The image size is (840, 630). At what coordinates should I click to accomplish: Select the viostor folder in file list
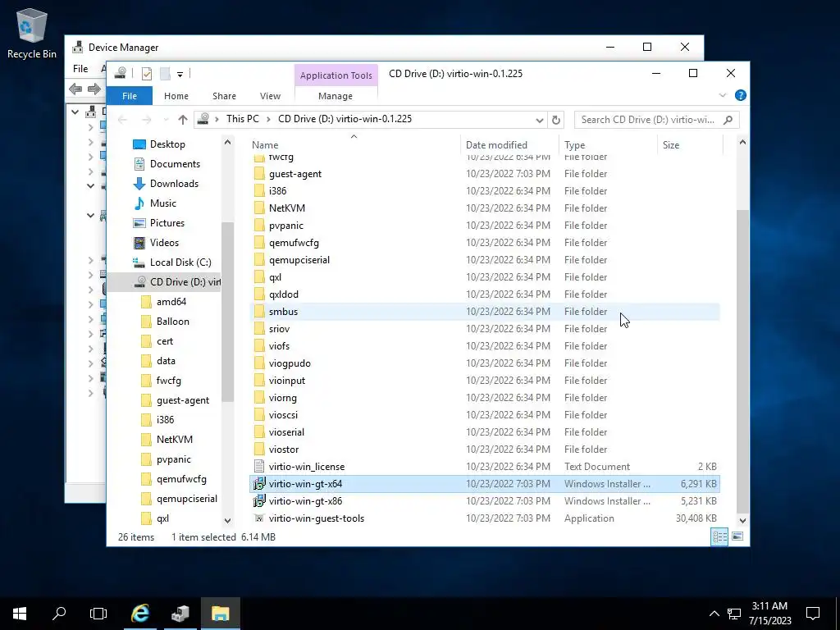(284, 450)
